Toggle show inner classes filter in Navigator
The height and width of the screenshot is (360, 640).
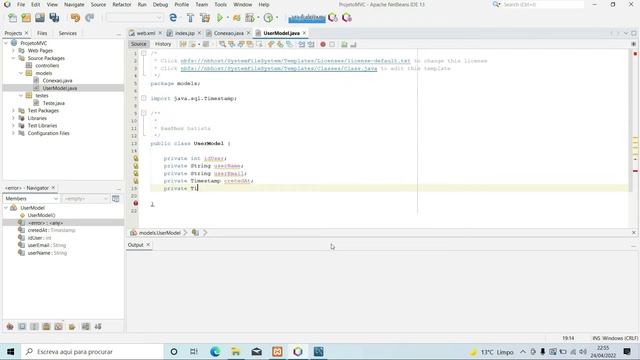(58, 327)
